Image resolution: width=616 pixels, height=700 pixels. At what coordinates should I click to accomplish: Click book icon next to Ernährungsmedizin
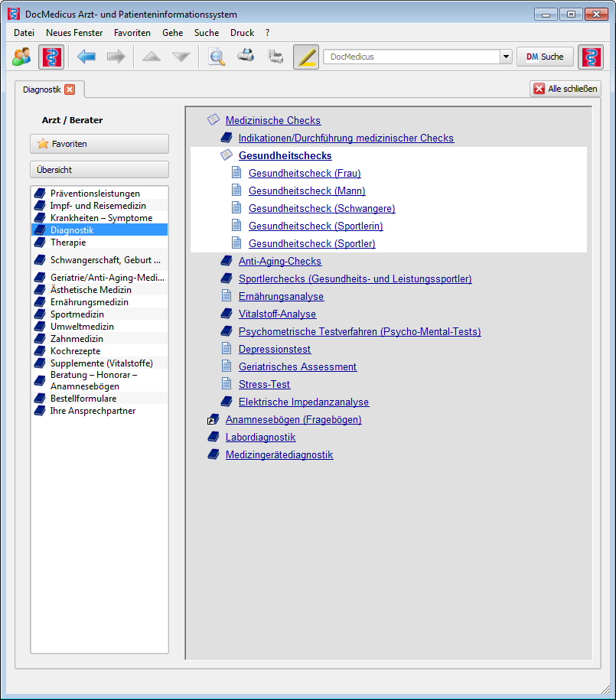(x=41, y=301)
